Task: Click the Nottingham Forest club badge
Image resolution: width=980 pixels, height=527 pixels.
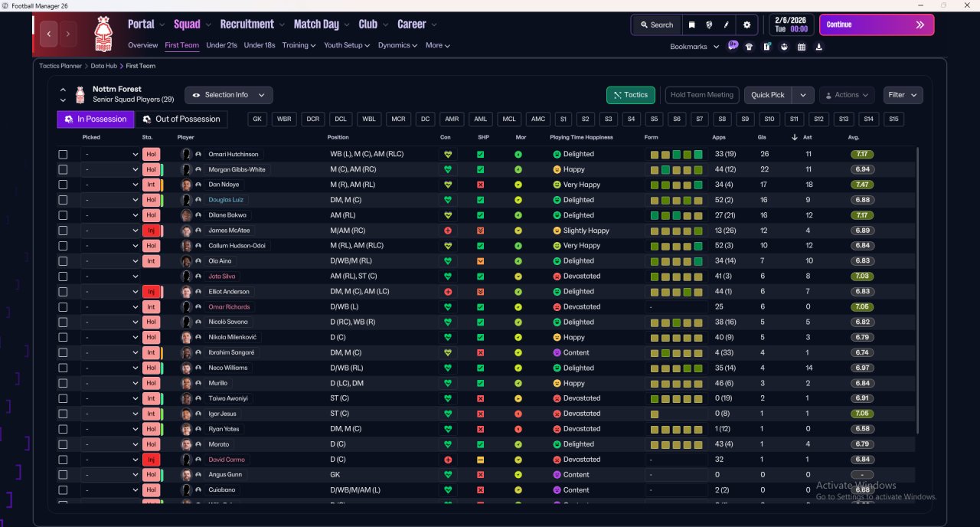Action: (x=103, y=34)
